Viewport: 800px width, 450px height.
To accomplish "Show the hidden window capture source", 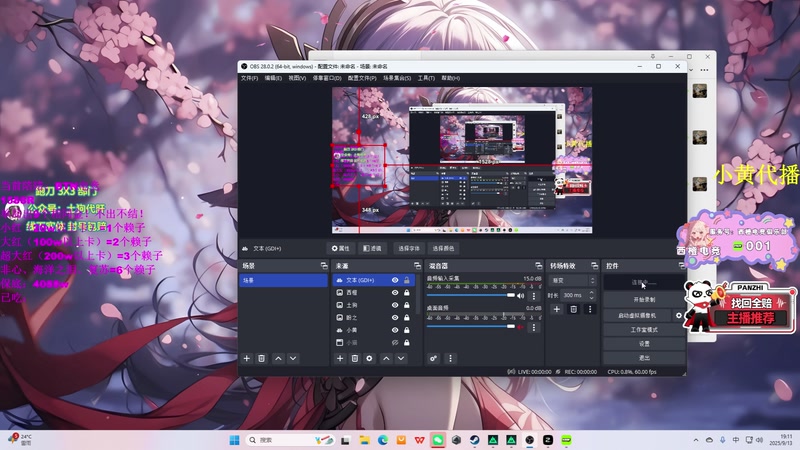I will [x=395, y=342].
